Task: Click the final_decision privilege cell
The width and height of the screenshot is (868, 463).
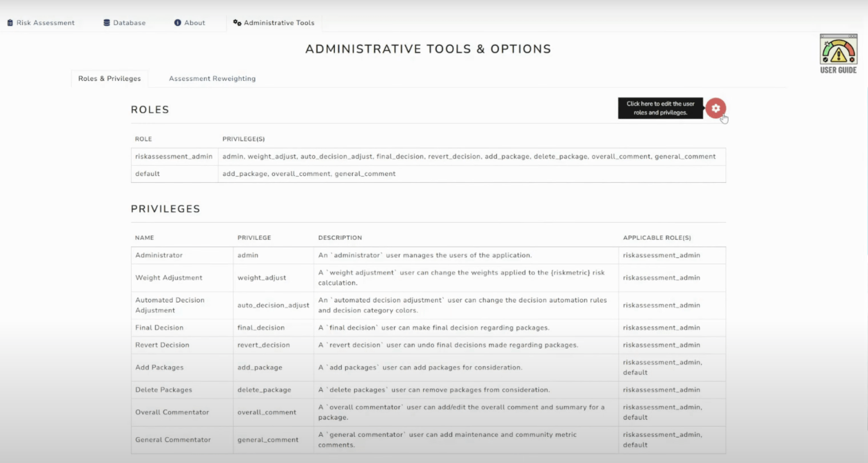Action: (x=261, y=328)
